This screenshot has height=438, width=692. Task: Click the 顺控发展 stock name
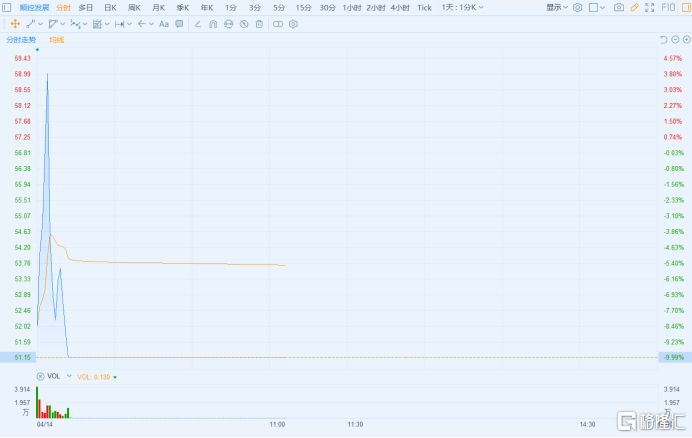point(34,8)
